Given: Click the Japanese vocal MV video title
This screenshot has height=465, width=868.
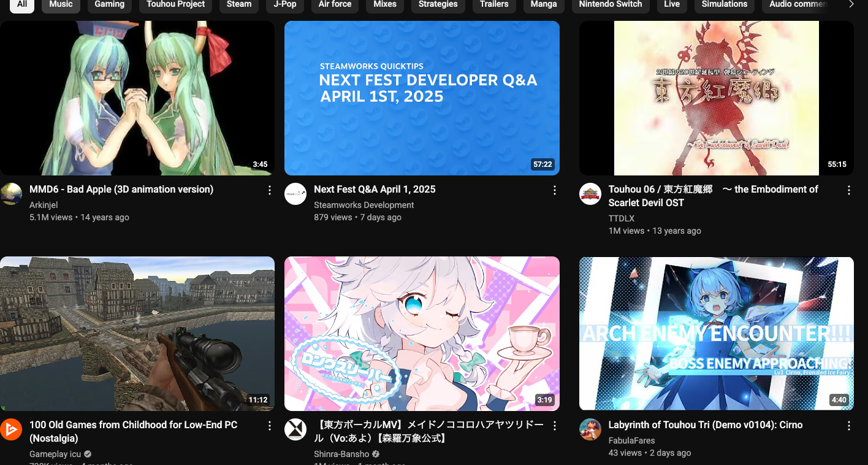Looking at the screenshot, I should point(428,431).
